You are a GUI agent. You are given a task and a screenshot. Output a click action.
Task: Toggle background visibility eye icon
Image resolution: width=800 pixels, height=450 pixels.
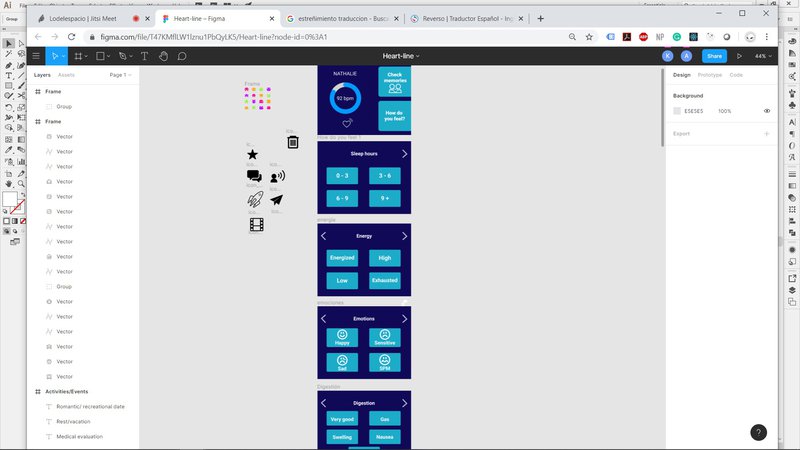click(x=767, y=111)
